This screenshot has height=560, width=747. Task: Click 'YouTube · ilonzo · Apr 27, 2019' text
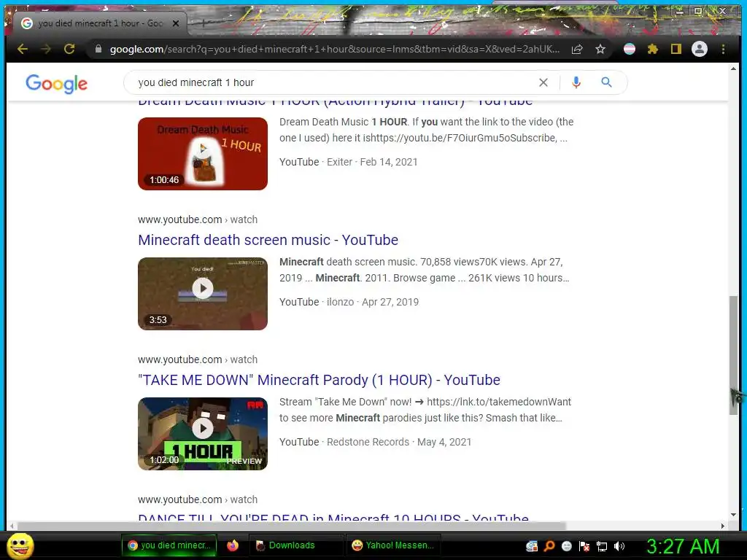pos(349,302)
